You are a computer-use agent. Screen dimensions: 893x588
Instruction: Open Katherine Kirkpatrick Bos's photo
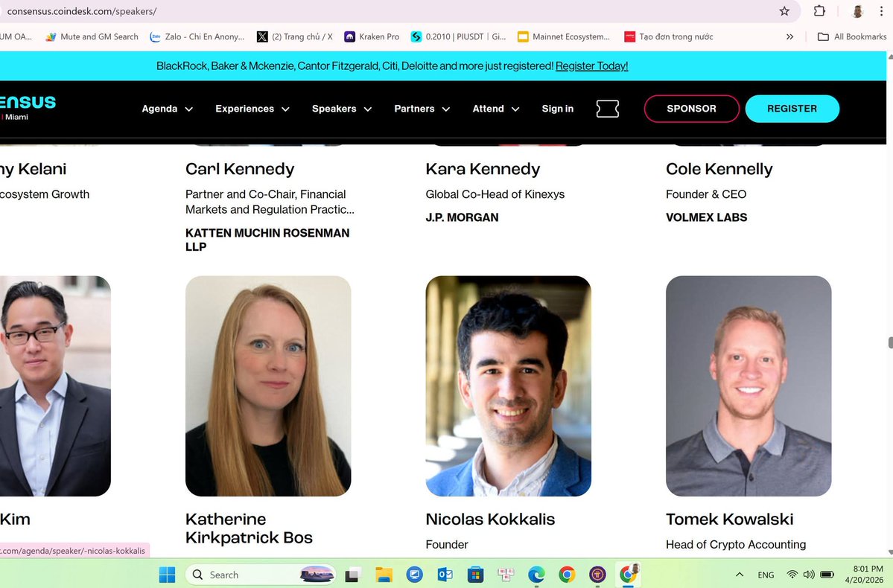268,386
